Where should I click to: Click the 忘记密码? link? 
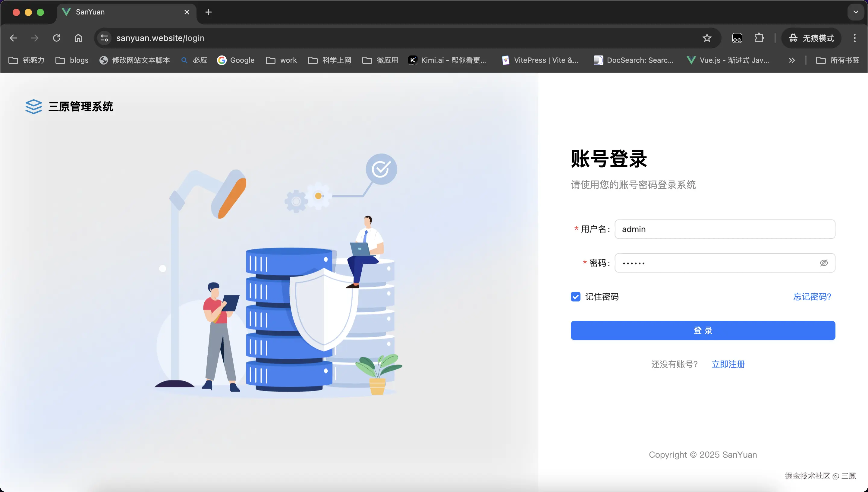pos(812,296)
